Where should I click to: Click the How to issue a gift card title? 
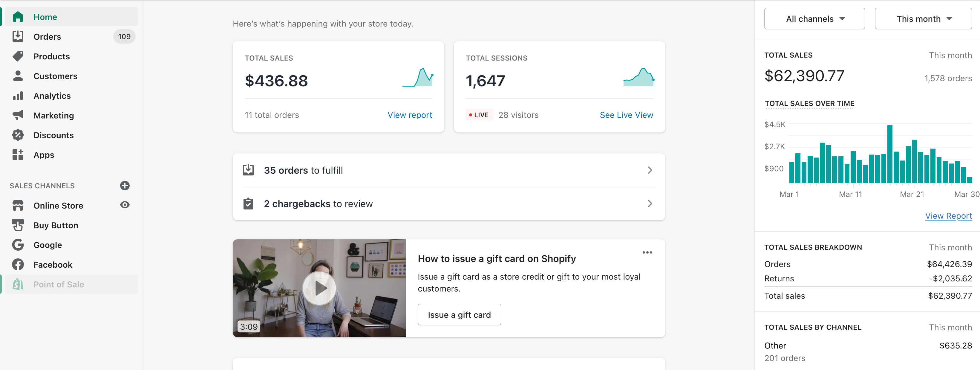coord(497,259)
